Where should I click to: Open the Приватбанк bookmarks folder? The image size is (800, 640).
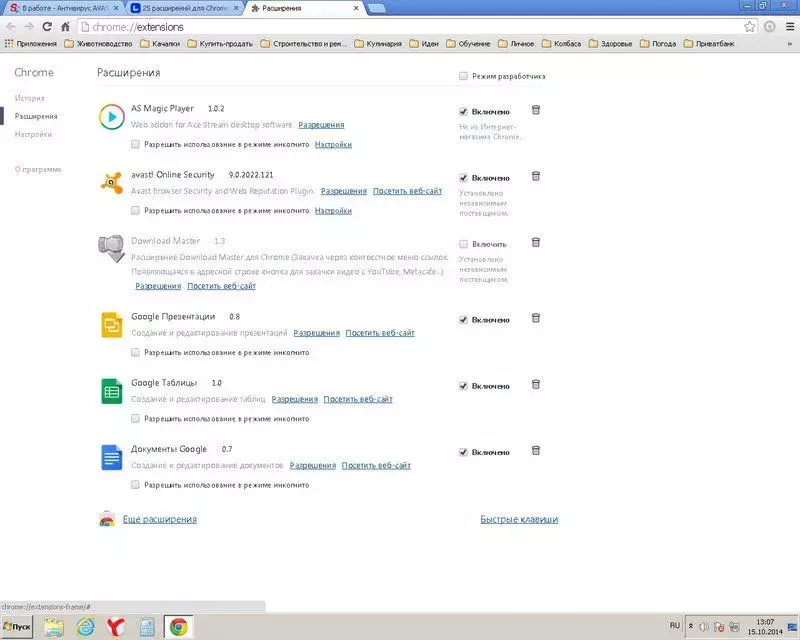click(x=709, y=44)
